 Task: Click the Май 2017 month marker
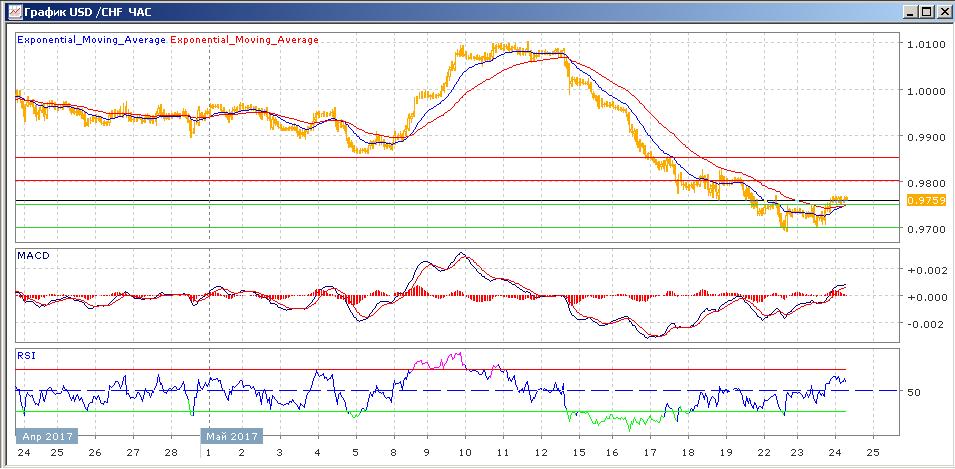pos(231,437)
